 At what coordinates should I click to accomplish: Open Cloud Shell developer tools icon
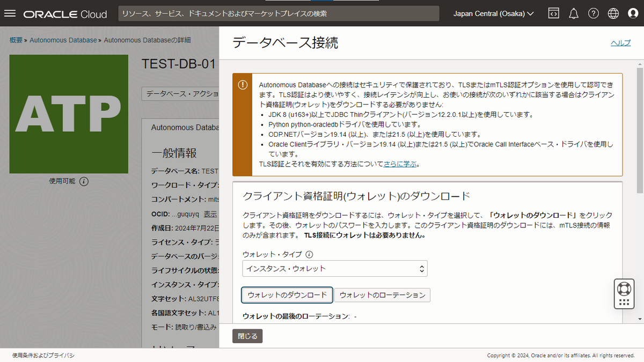pyautogui.click(x=553, y=13)
